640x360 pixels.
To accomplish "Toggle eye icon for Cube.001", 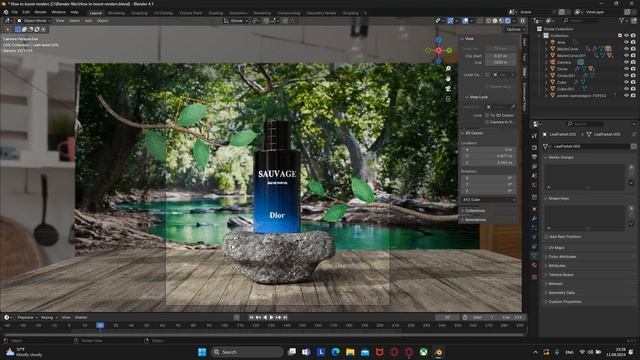I will (x=626, y=89).
